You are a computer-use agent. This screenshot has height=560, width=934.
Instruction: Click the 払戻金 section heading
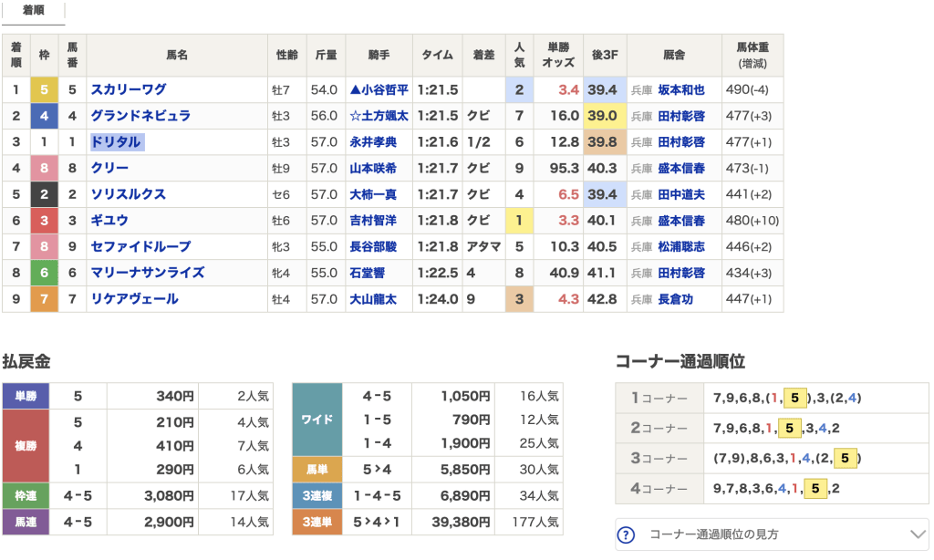click(x=26, y=361)
